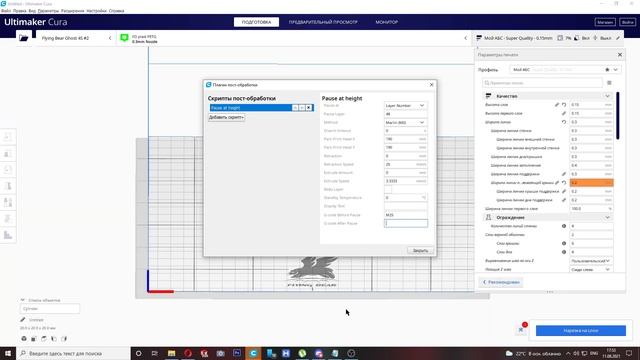Screen dimensions: 640x360
Task: Click the Add script button
Action: (x=227, y=117)
